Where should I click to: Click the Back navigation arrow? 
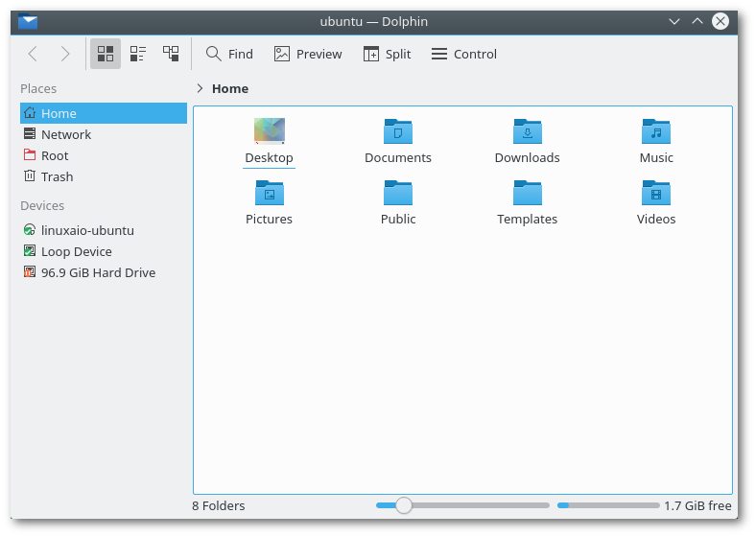click(x=33, y=54)
